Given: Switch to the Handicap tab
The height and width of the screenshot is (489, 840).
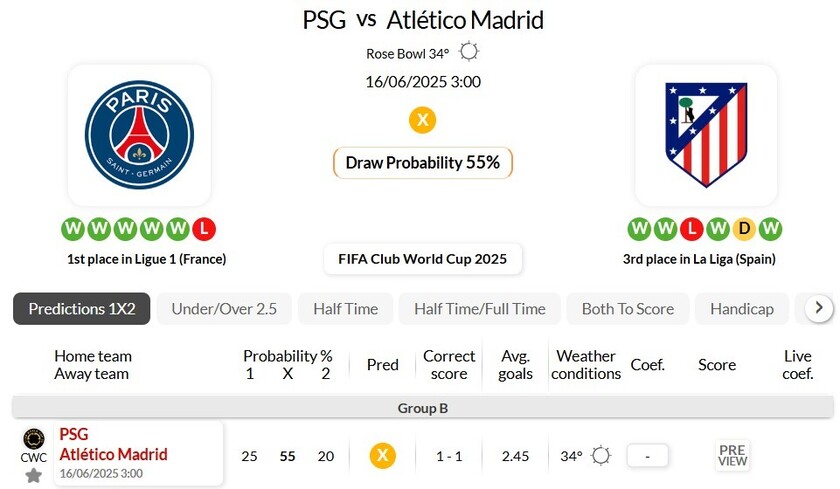Looking at the screenshot, I should [x=742, y=309].
